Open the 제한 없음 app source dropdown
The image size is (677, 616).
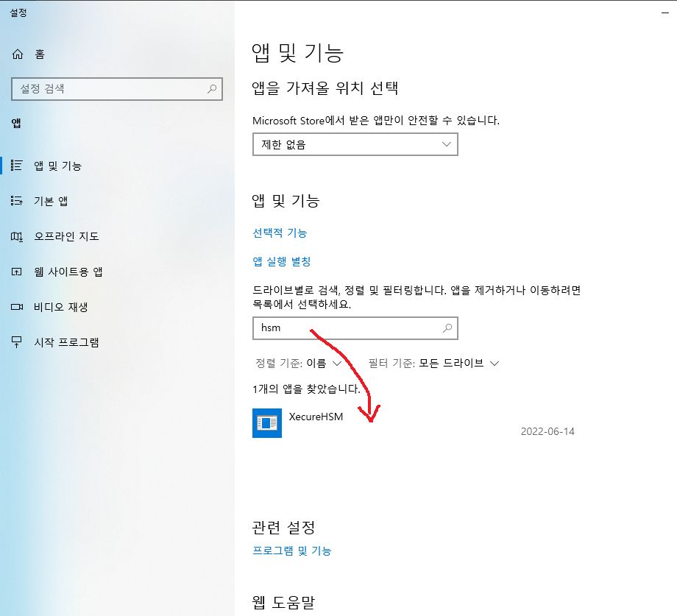click(x=355, y=145)
